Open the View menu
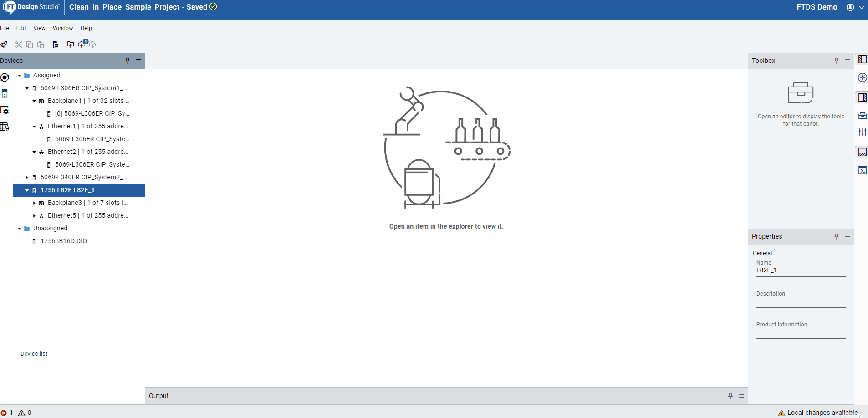The image size is (868, 418). pyautogui.click(x=39, y=28)
